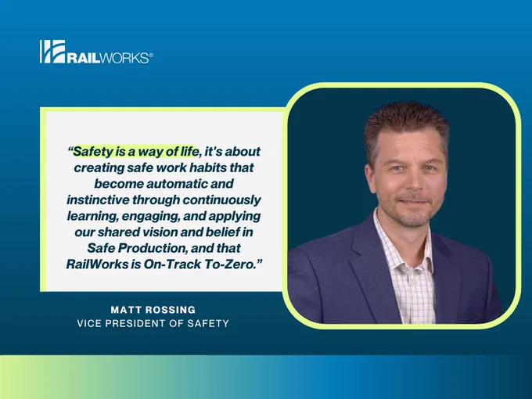Screen dimensions: 532x399
Task: Click the portrait photo of the man
Action: tap(401, 206)
